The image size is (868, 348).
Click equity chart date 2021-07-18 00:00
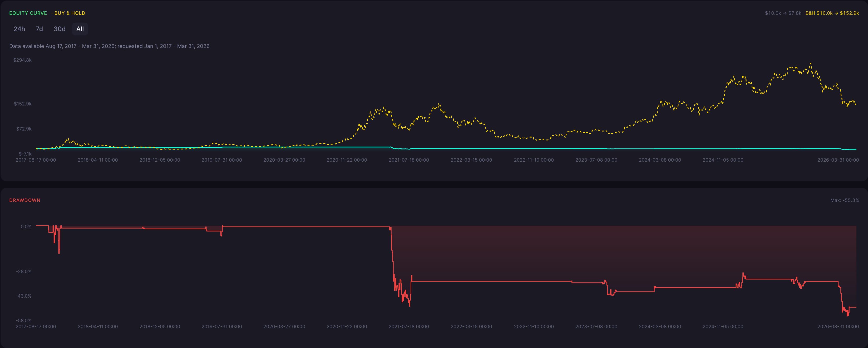409,160
